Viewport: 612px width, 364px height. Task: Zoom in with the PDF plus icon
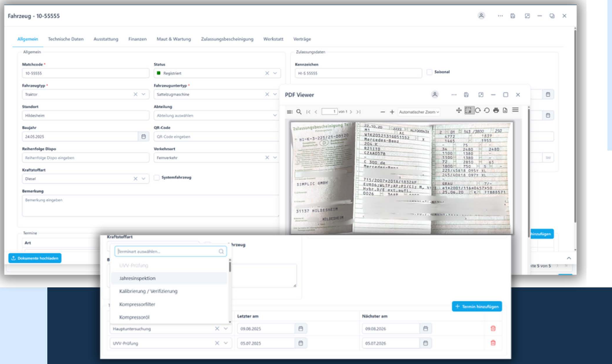[x=392, y=112]
